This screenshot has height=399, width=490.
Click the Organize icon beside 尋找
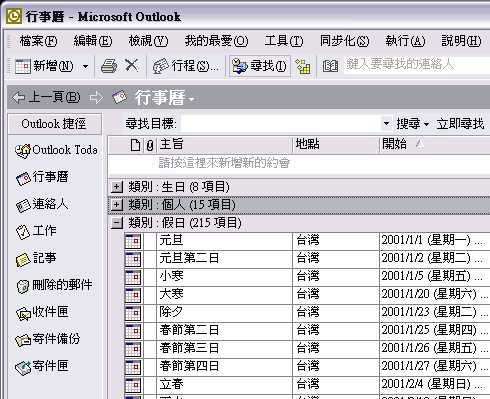click(303, 66)
